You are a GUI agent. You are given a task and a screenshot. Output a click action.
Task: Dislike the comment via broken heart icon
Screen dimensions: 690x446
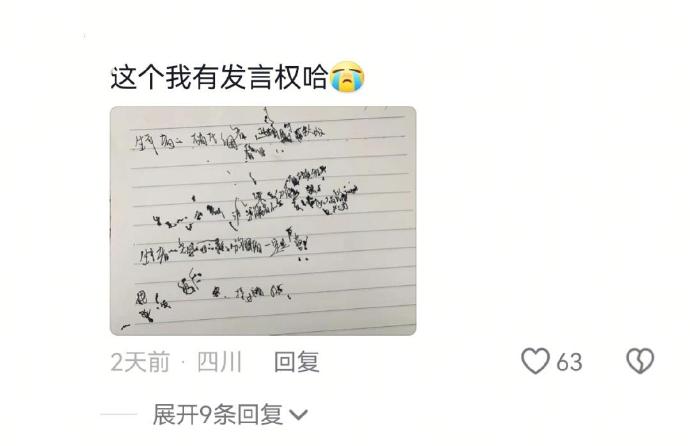pos(640,361)
